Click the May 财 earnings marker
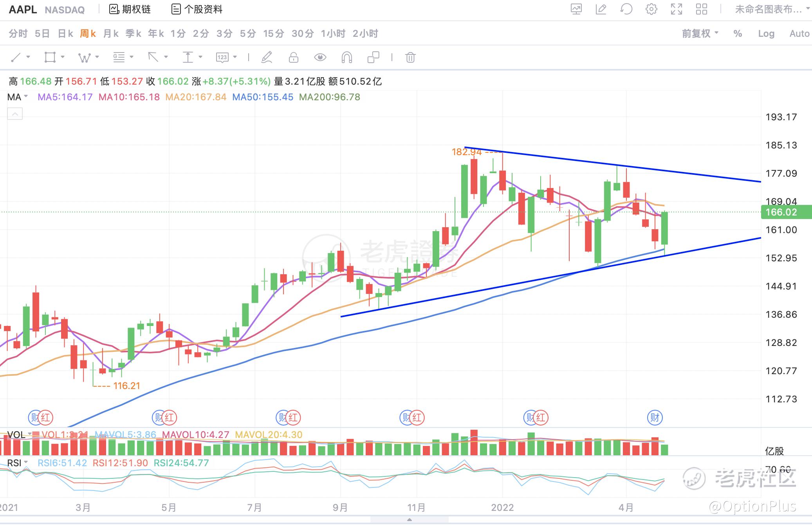The image size is (812, 525). coord(159,417)
